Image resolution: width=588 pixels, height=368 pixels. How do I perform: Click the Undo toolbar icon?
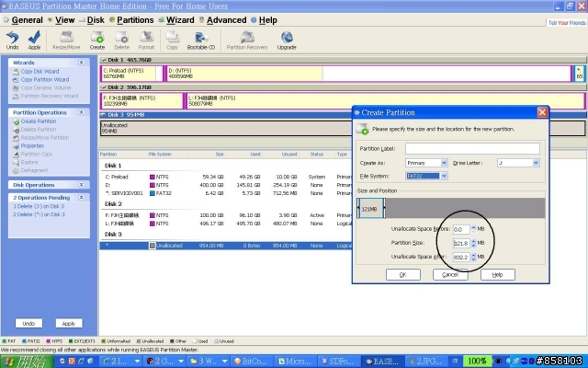pyautogui.click(x=12, y=40)
